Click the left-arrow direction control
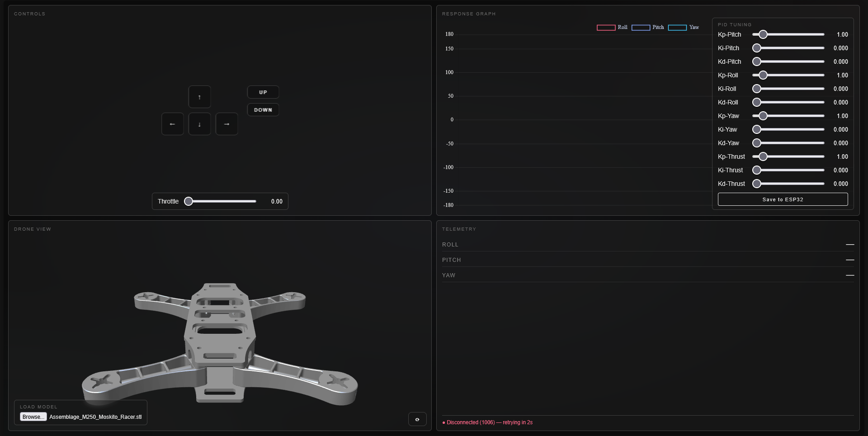868x436 pixels. [x=172, y=124]
